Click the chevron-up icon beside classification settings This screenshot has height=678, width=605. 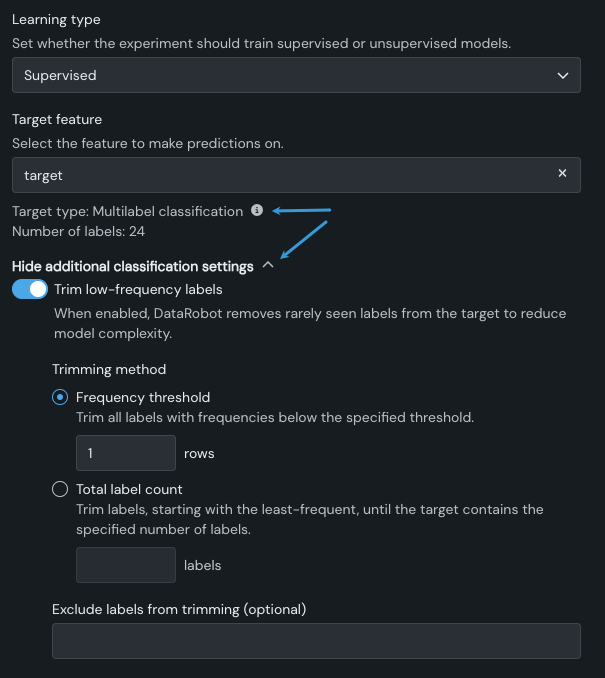coord(267,266)
